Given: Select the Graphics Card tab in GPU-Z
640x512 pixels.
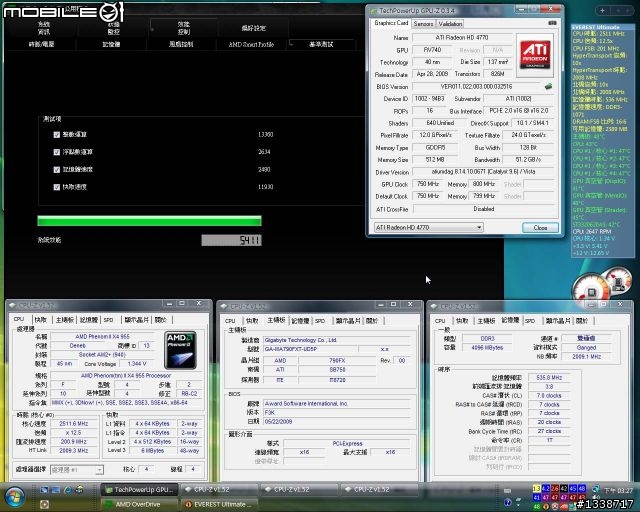Looking at the screenshot, I should pyautogui.click(x=391, y=23).
